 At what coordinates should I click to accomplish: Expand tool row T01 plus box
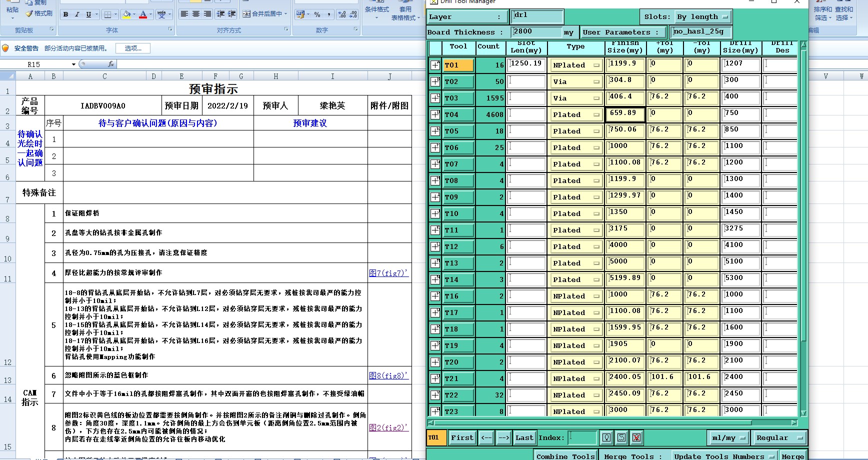point(435,65)
